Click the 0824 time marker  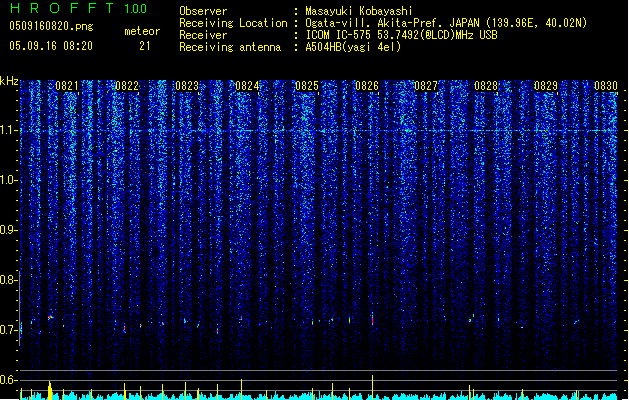[x=247, y=86]
